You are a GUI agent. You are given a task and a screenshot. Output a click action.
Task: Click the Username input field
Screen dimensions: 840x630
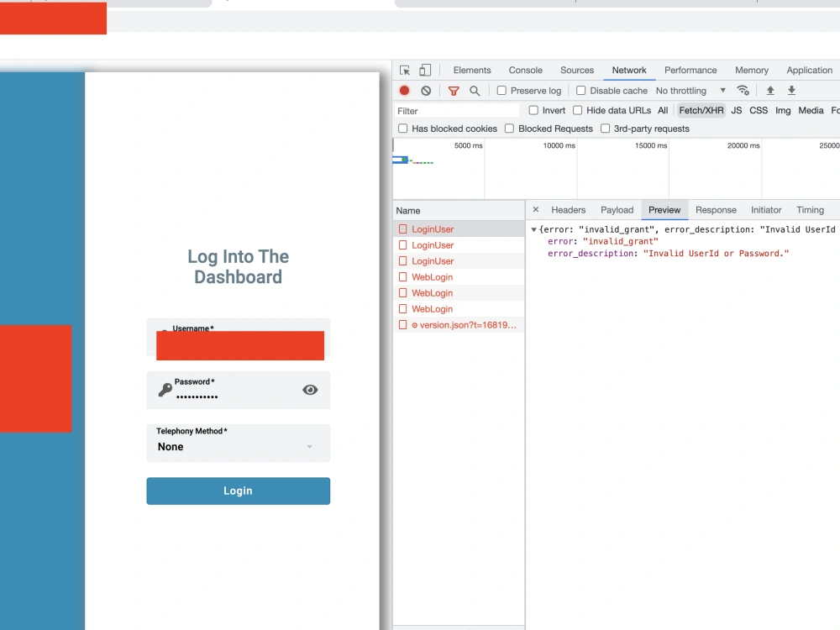coord(239,338)
